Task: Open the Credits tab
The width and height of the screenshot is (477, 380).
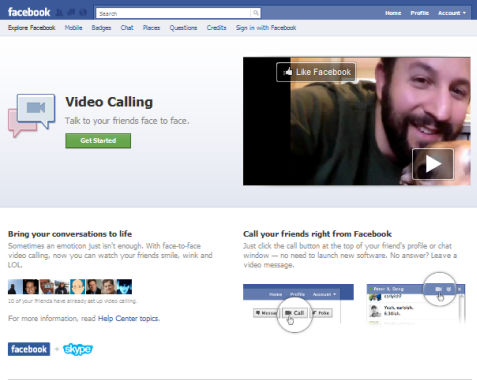Action: coord(216,28)
